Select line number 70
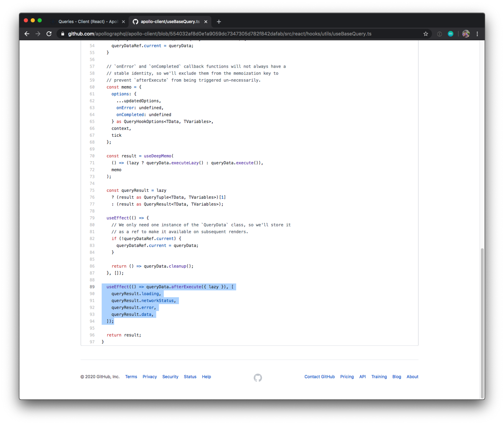Screen dimensions: 504x425 [x=92, y=156]
